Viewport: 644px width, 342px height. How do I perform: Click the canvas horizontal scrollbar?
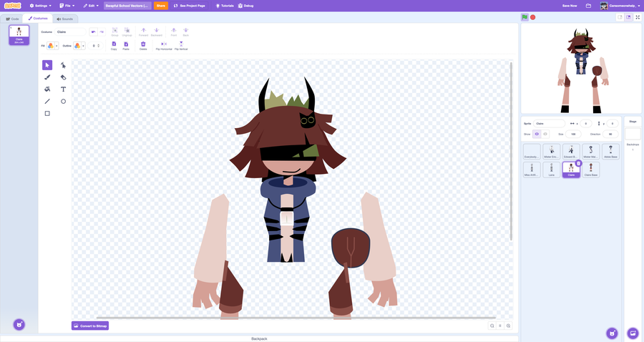pyautogui.click(x=296, y=318)
